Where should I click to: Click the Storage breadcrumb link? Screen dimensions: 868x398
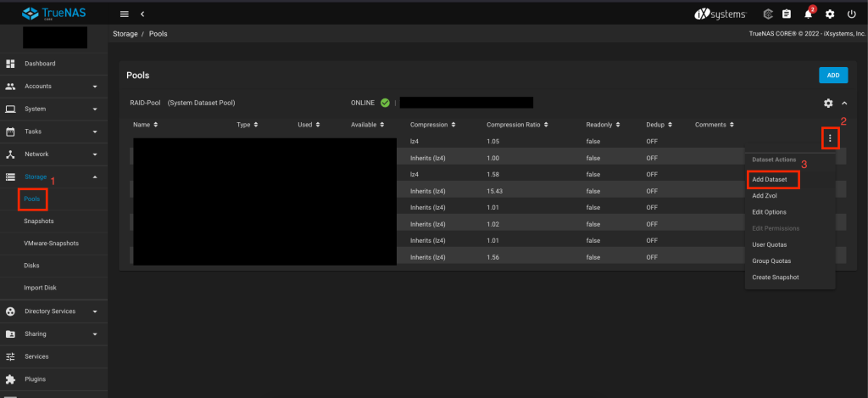tap(125, 34)
